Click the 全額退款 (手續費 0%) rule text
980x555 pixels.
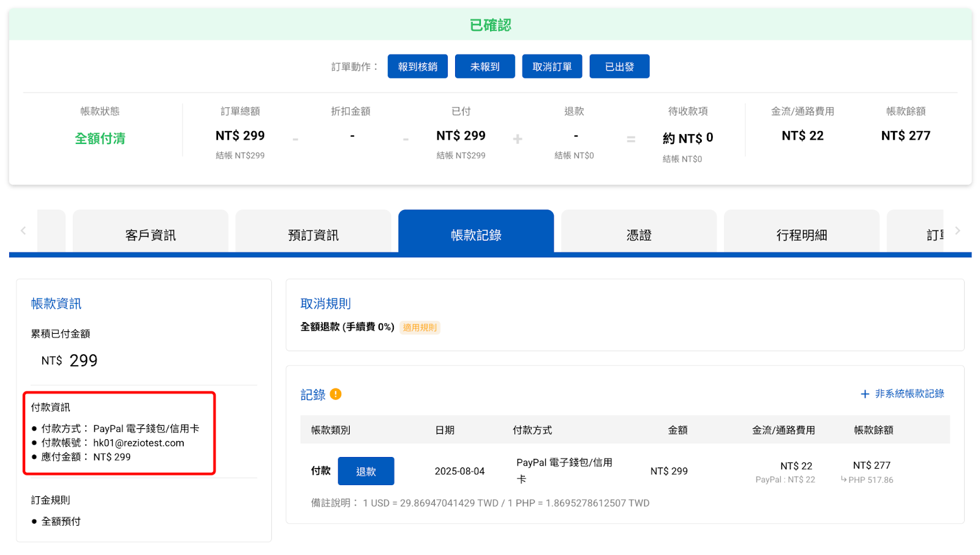point(347,327)
